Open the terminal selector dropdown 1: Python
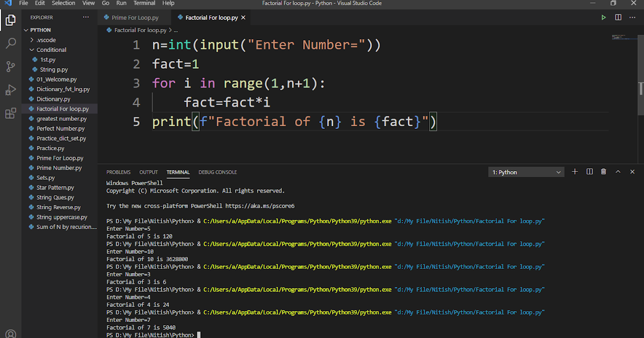This screenshot has width=644, height=338. pyautogui.click(x=526, y=172)
